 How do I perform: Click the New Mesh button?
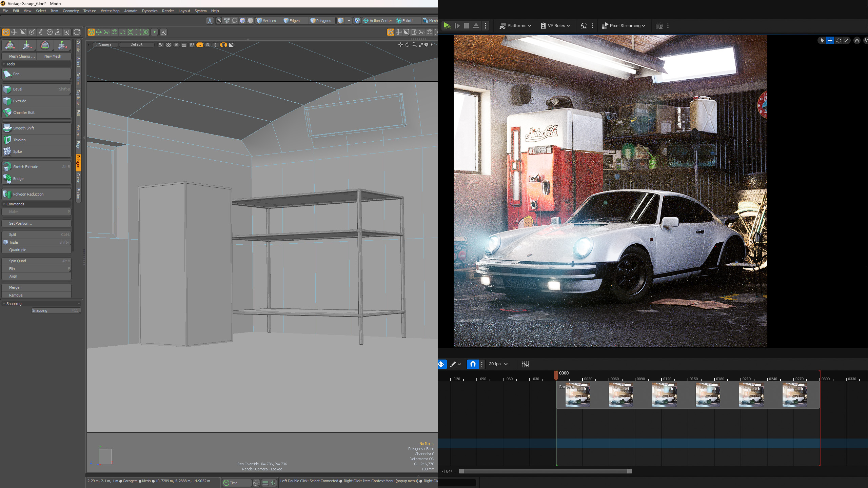click(53, 56)
